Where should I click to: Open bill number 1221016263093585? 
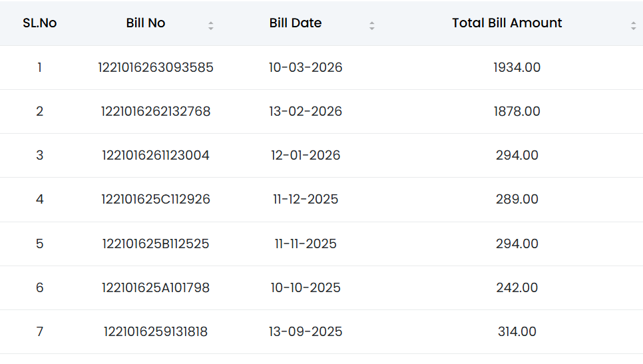pyautogui.click(x=156, y=67)
